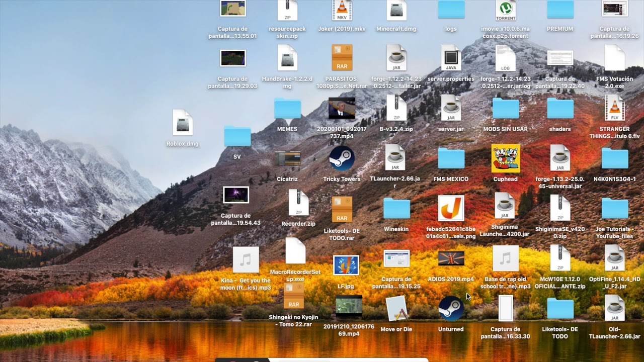This screenshot has height=362, width=644.
Task: Open the FMS MEXICO folder
Action: pyautogui.click(x=451, y=158)
